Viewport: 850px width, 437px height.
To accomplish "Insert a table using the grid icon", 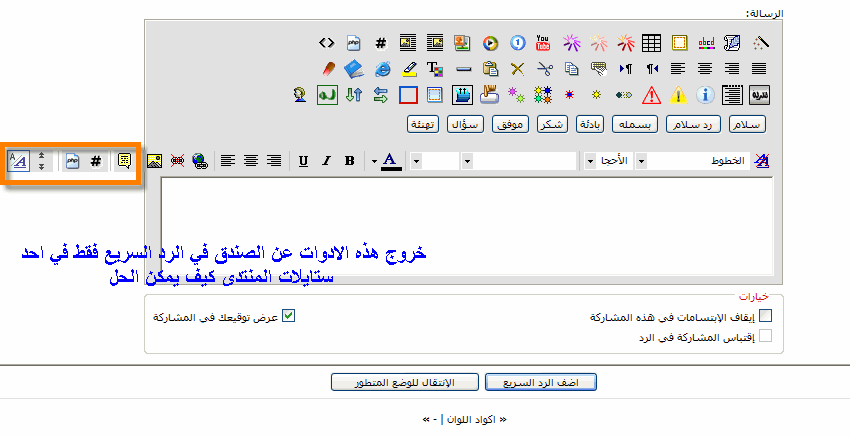I will coord(652,43).
